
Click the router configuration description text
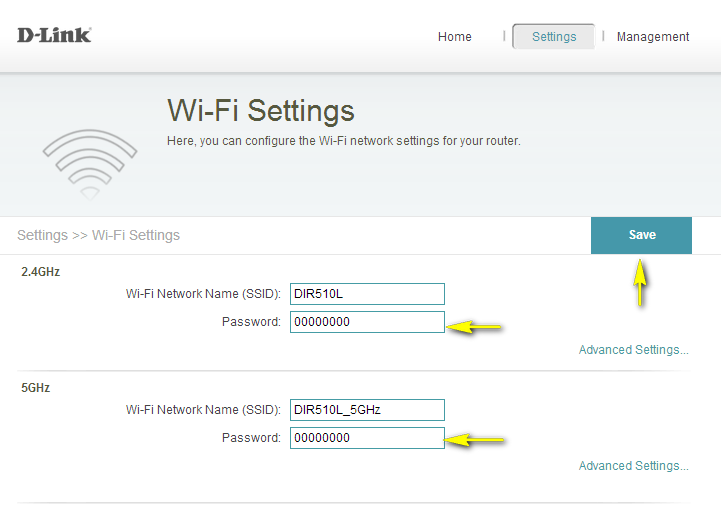point(343,141)
